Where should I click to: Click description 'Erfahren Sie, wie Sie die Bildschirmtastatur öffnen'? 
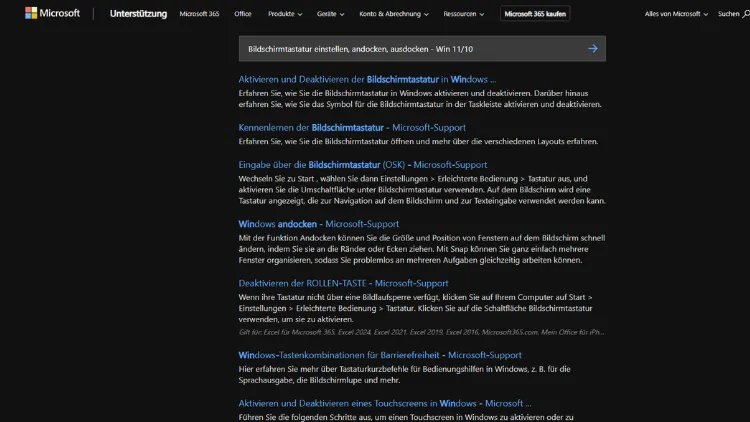[x=418, y=142]
